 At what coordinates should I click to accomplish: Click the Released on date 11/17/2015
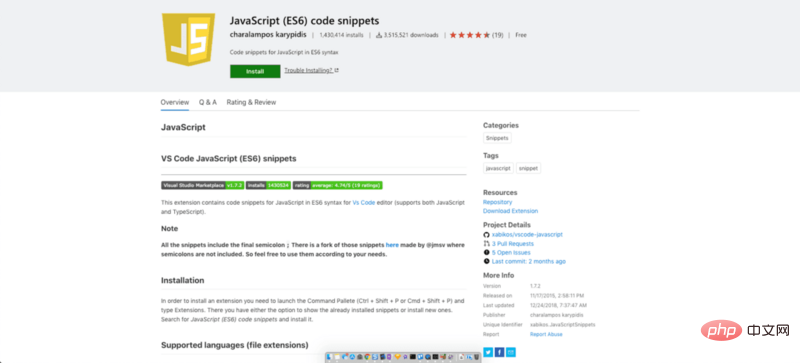tap(557, 296)
